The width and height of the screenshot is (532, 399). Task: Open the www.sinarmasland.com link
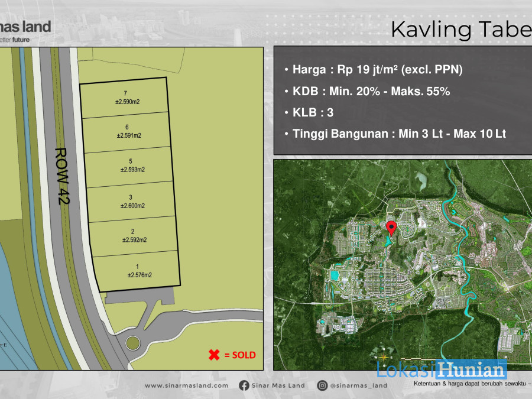[x=187, y=385]
